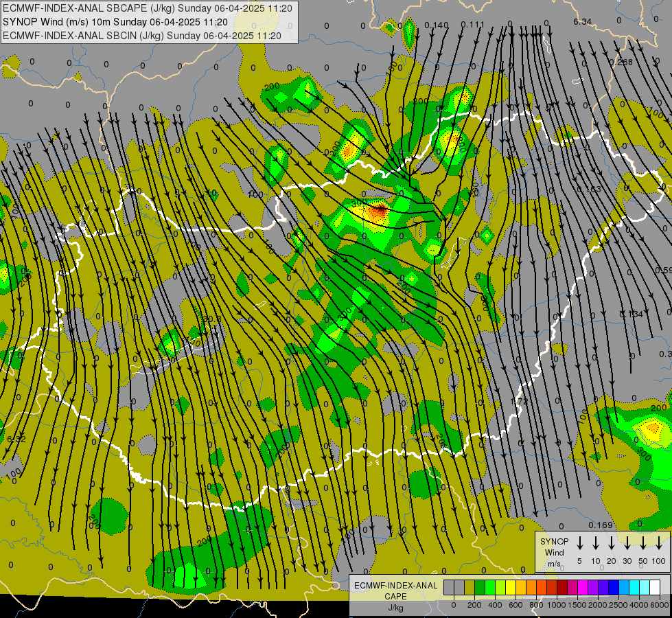Click the SBCIN title line
This screenshot has width=672, height=618.
(x=142, y=36)
